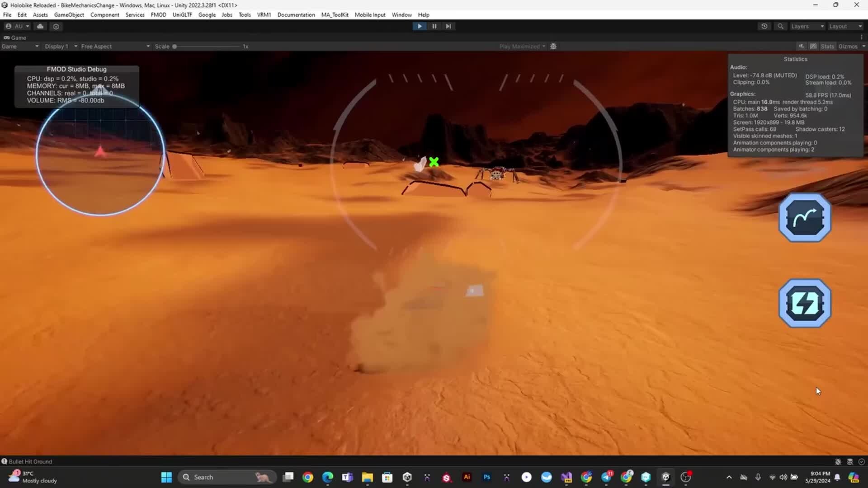
Task: Open the Bullet Hit Ground console message
Action: click(x=30, y=461)
